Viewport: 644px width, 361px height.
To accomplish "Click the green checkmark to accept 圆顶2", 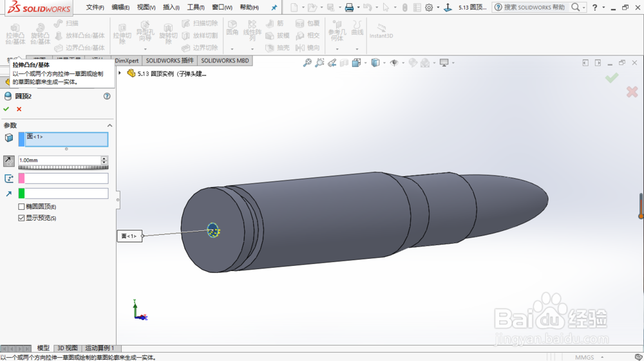I will pyautogui.click(x=6, y=109).
